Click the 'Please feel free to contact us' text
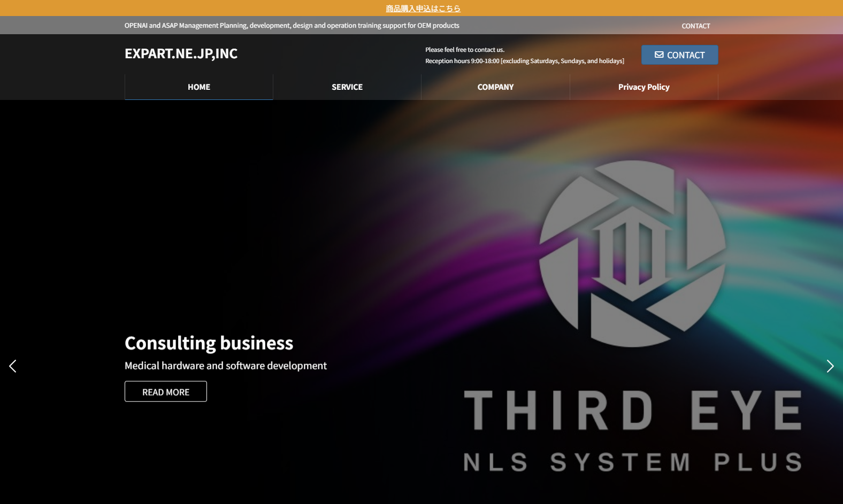The image size is (843, 504). click(x=464, y=50)
